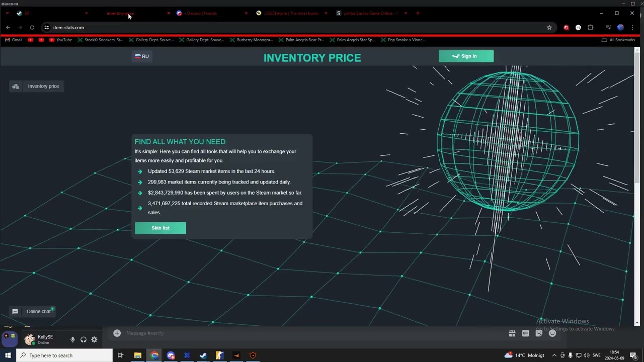Open the Discord GIF picker
Viewport: 644px width, 362px height.
click(x=526, y=333)
